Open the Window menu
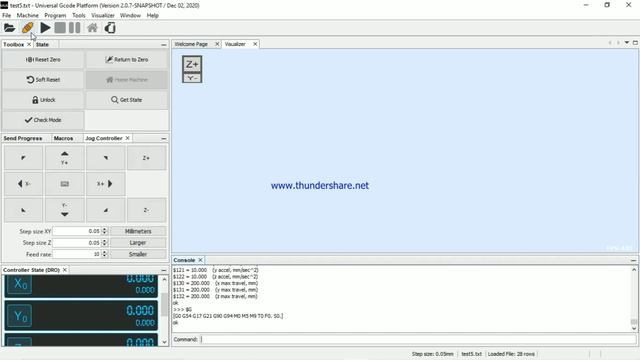 [130, 16]
